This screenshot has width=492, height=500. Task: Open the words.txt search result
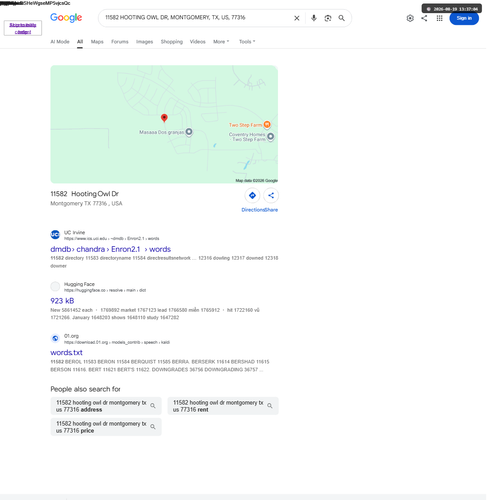pos(66,353)
